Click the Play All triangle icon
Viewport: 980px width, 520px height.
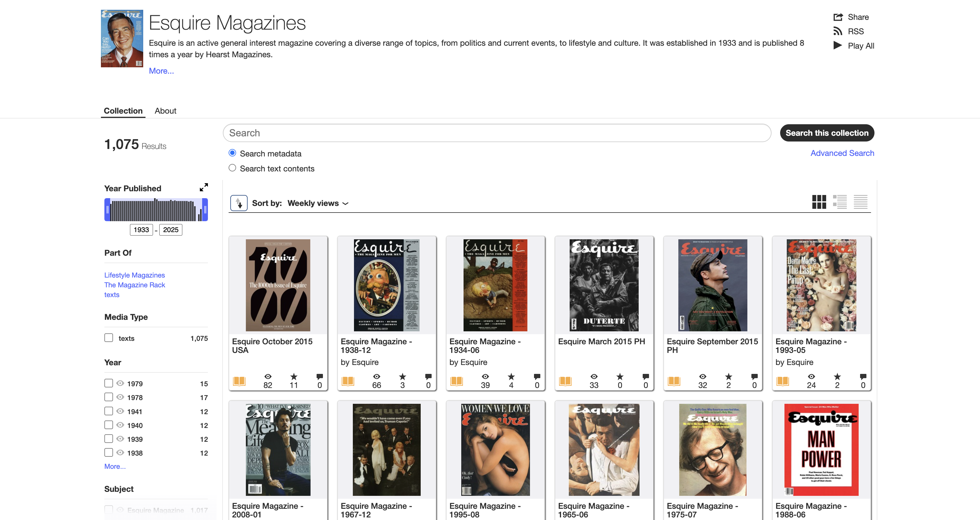coord(838,46)
